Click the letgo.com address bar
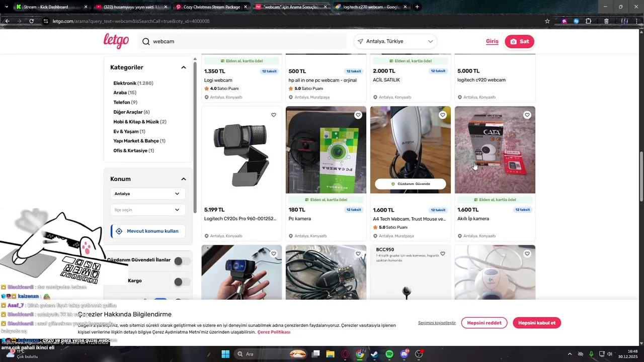Image resolution: width=644 pixels, height=362 pixels. point(292,21)
